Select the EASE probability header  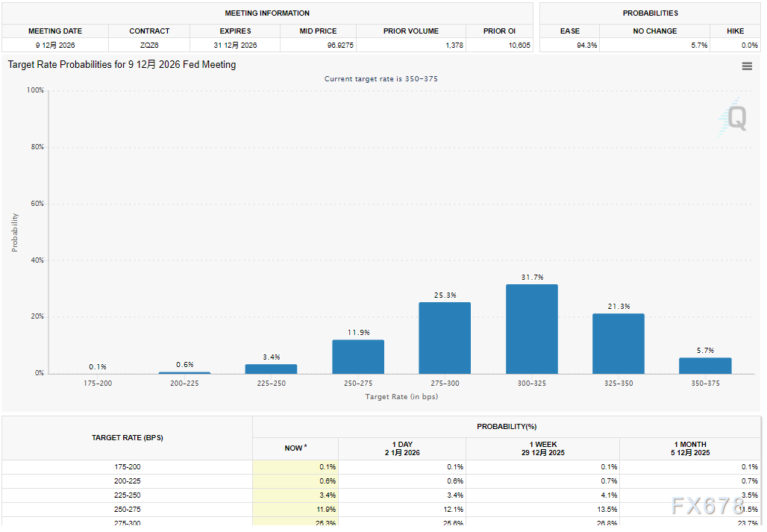click(x=570, y=31)
